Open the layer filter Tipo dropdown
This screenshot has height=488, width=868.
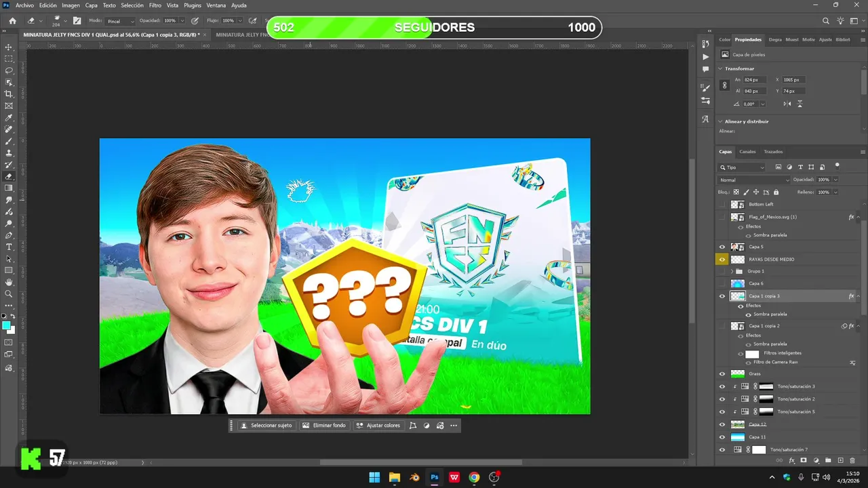[742, 167]
